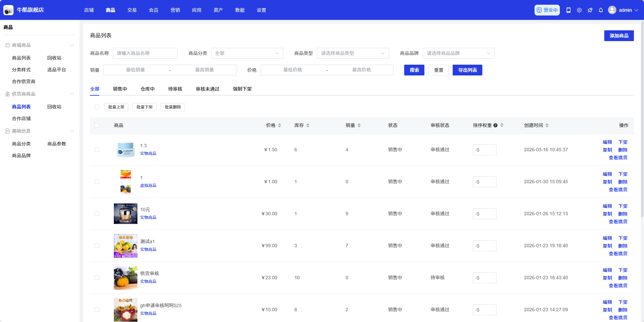Viewport: 644px width, 322px height.
Task: Click 导出列表 to export the list
Action: point(467,70)
